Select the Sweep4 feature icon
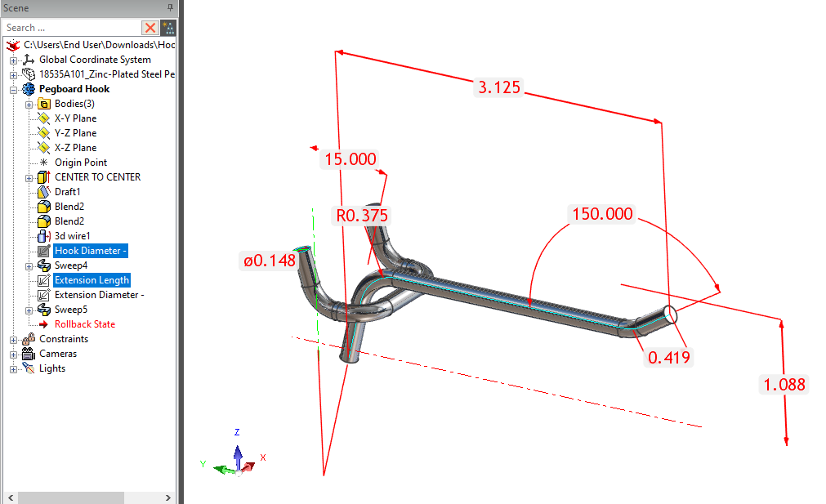The height and width of the screenshot is (504, 826). [44, 265]
